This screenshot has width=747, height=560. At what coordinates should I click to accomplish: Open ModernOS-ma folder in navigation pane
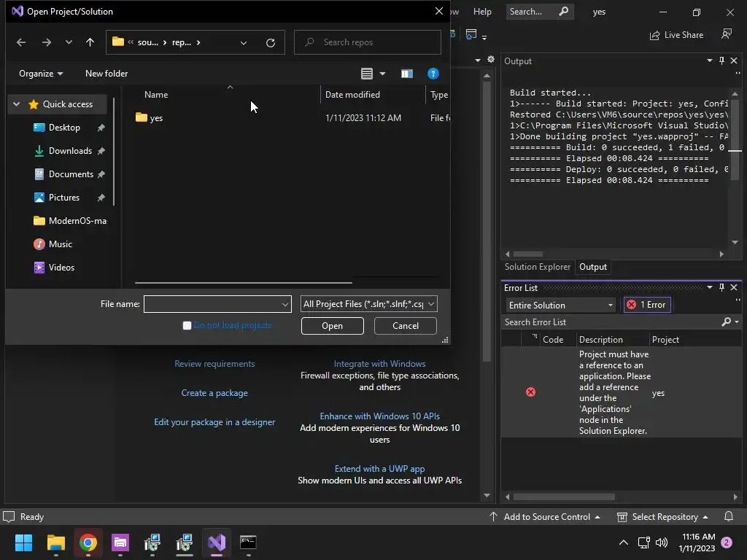(x=70, y=221)
